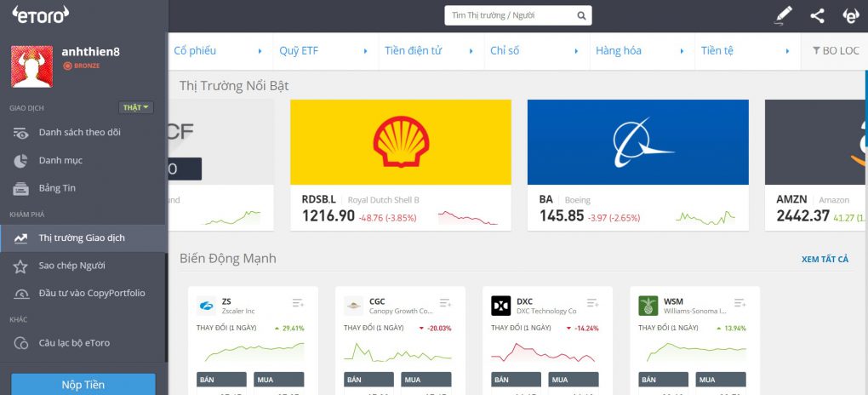Click the eye icon for Danh sách theo dõi
Image resolution: width=868 pixels, height=395 pixels.
click(x=20, y=133)
